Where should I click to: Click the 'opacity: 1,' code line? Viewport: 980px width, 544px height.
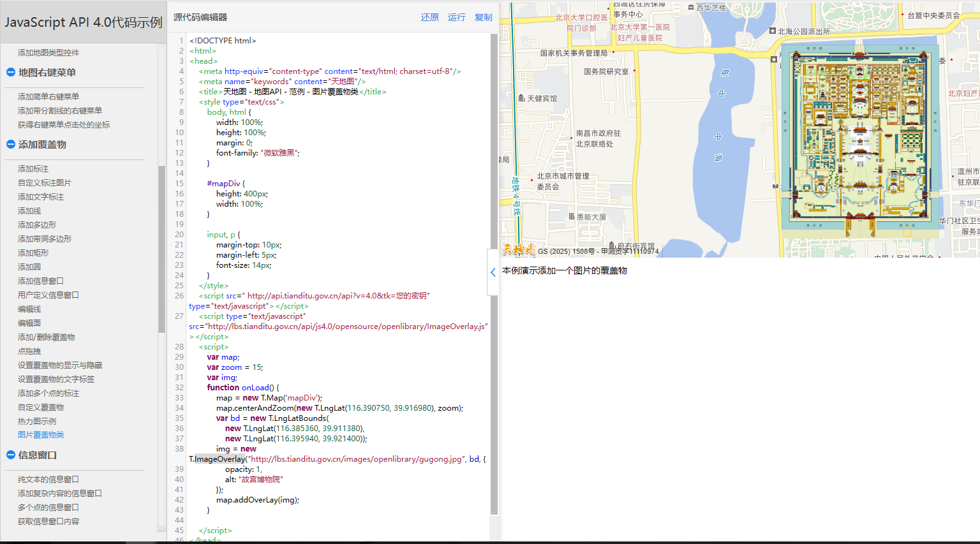(244, 469)
